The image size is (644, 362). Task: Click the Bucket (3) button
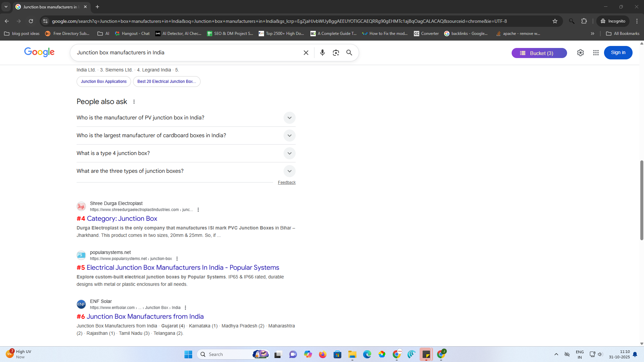click(539, 53)
